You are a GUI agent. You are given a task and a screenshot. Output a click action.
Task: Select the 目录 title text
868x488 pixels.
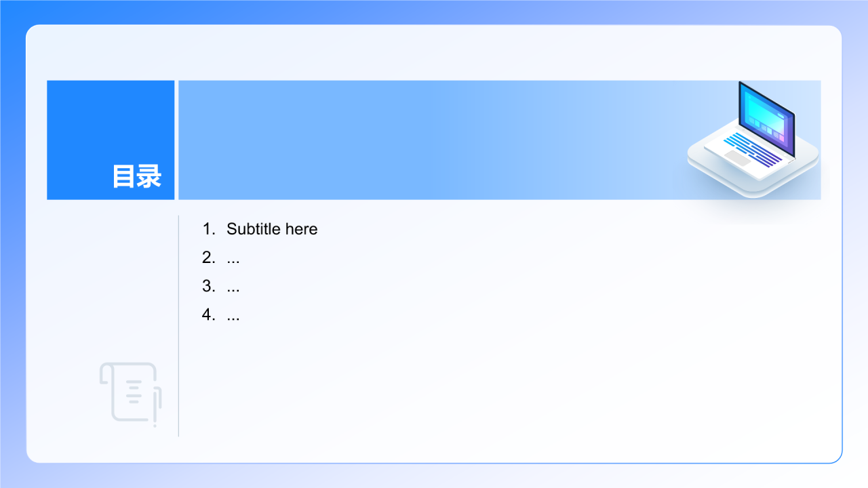137,176
